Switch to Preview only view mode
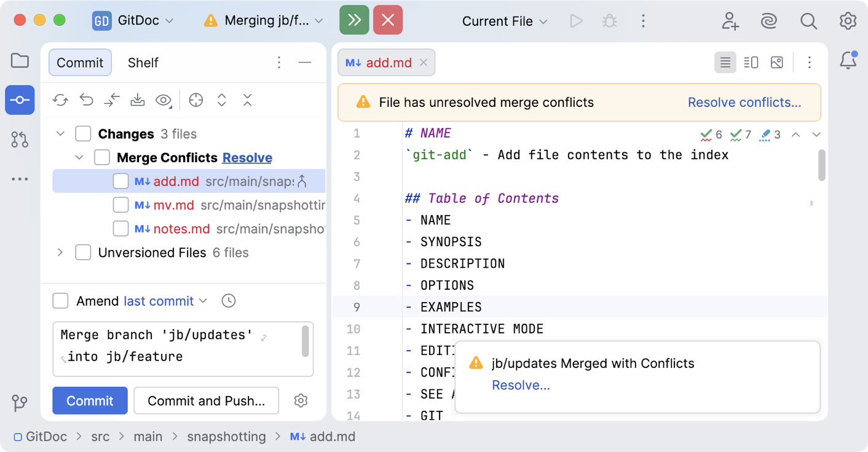The image size is (868, 452). 777,63
